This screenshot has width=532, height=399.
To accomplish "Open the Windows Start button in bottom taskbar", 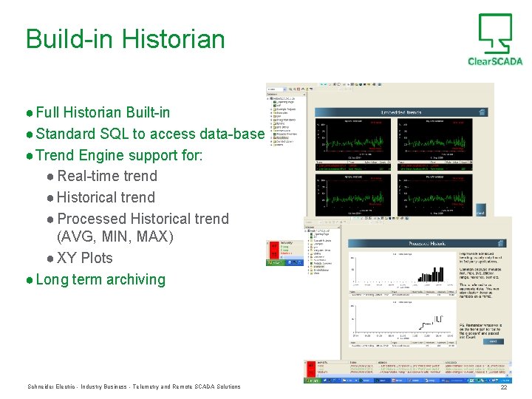I will [312, 381].
